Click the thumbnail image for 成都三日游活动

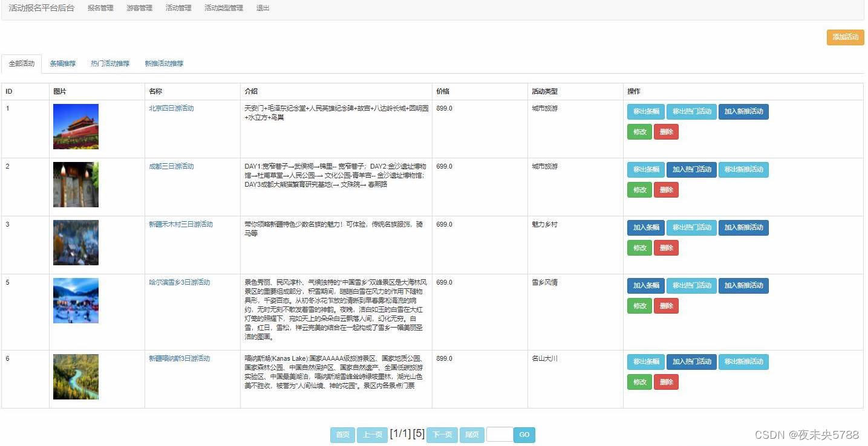pyautogui.click(x=76, y=184)
